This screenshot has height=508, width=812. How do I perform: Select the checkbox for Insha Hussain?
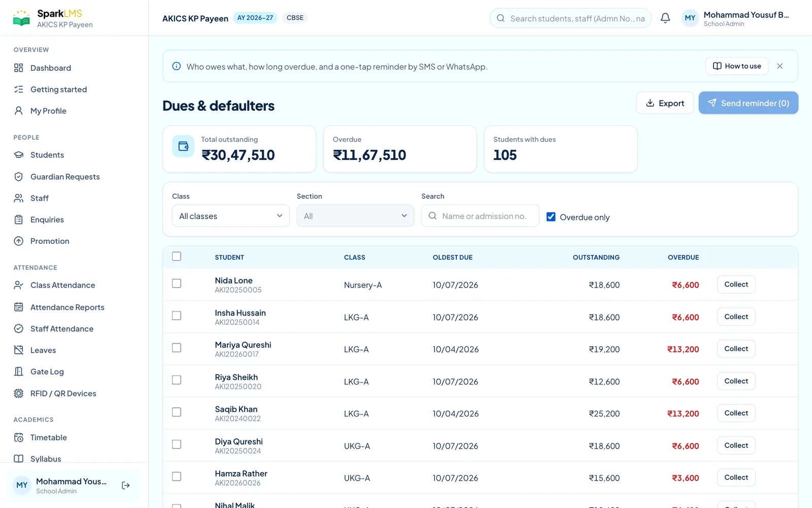click(x=177, y=316)
